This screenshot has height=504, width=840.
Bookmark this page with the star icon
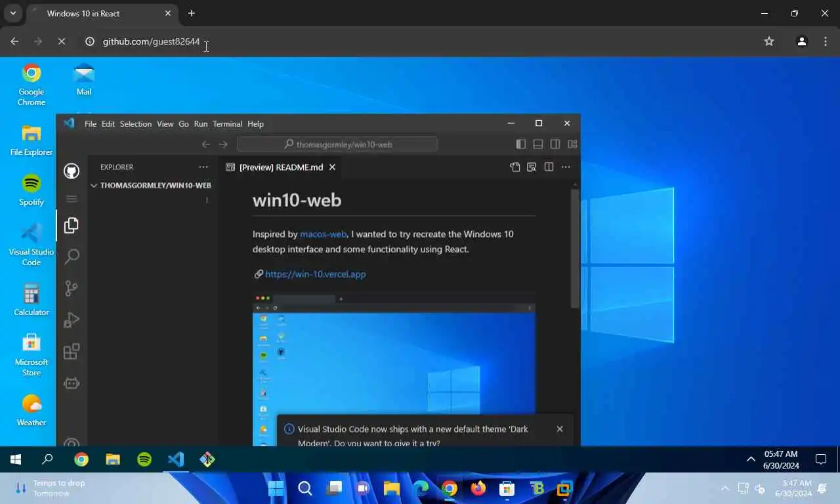(769, 41)
